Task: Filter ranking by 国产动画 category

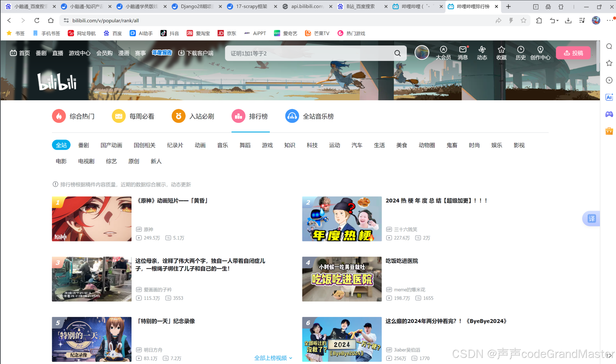Action: pyautogui.click(x=111, y=145)
